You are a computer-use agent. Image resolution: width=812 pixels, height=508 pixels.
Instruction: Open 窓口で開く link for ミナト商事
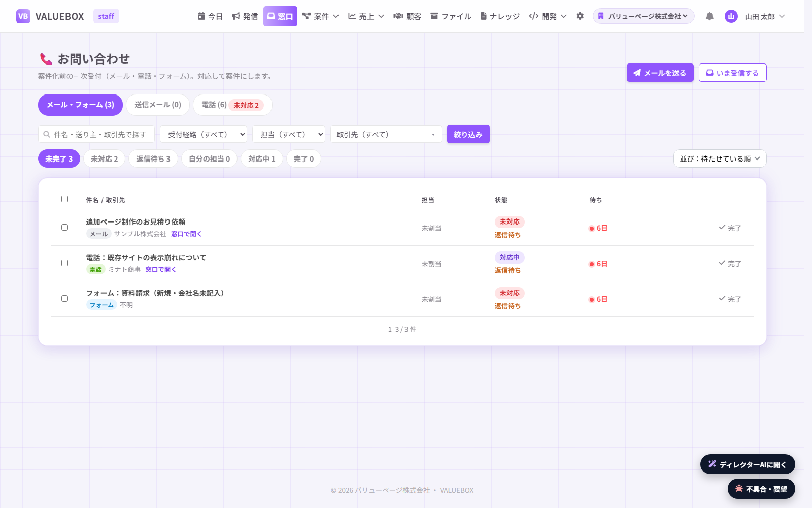(160, 269)
